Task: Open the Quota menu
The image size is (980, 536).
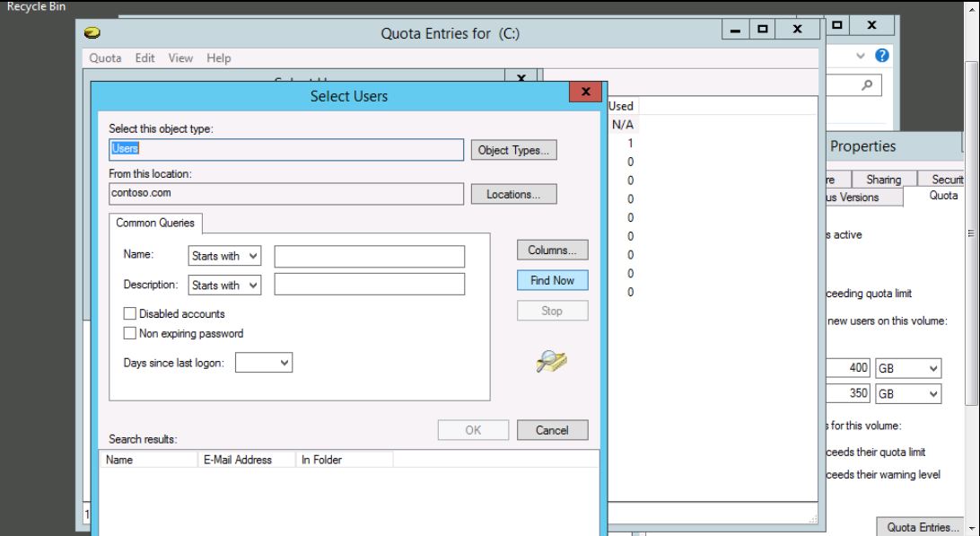Action: (106, 58)
